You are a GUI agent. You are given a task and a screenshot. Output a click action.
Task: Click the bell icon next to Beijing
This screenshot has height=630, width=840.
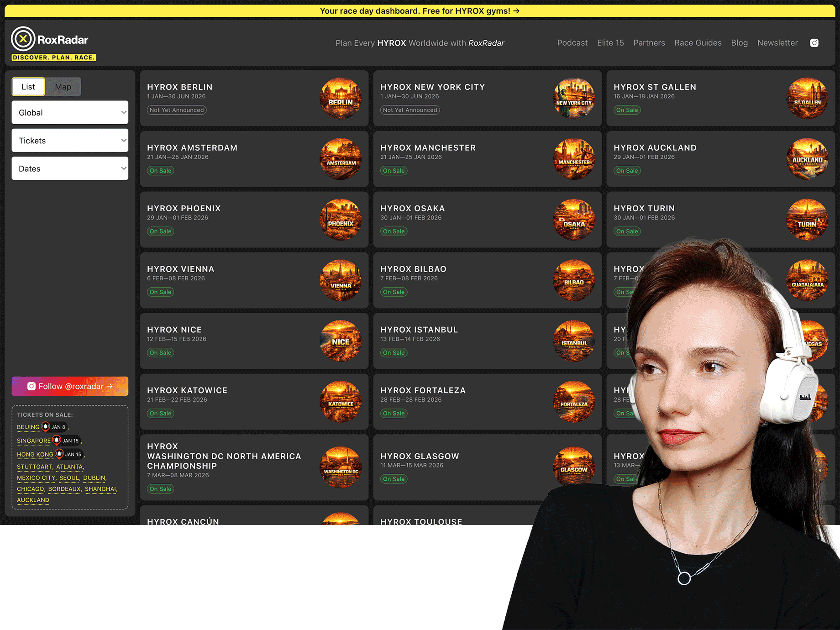46,426
